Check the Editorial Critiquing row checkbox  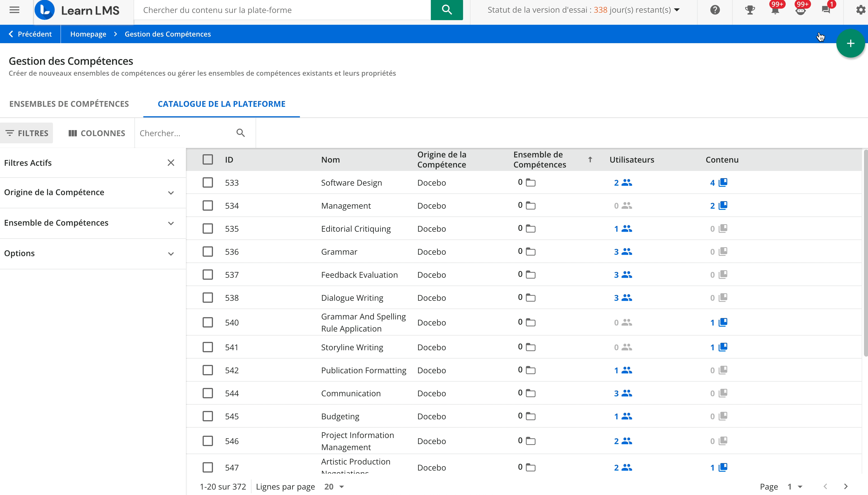[208, 229]
